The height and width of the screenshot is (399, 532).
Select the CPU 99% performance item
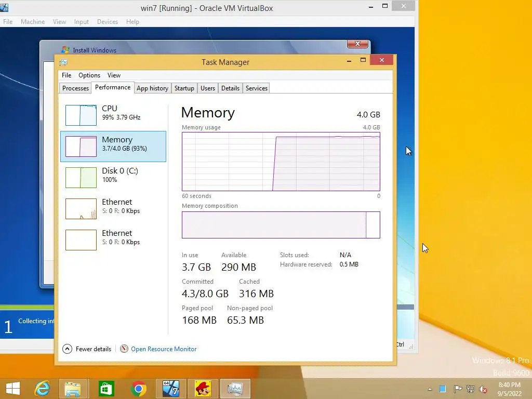point(113,115)
